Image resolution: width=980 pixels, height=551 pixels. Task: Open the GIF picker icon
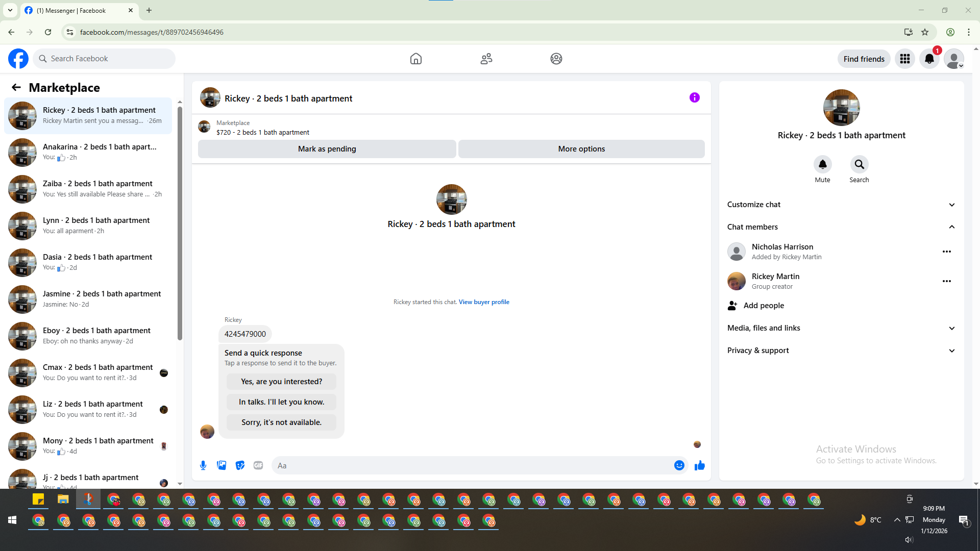258,465
